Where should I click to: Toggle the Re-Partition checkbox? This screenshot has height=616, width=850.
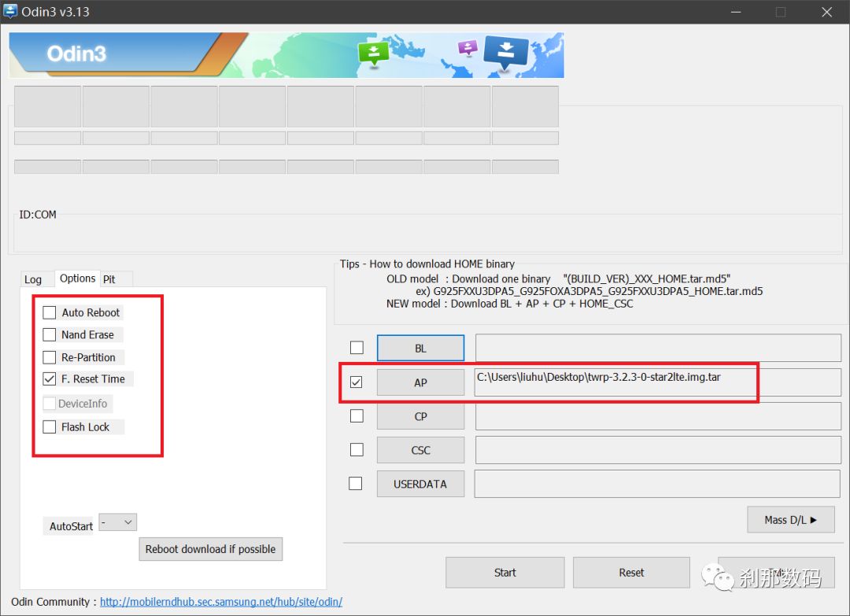coord(50,356)
